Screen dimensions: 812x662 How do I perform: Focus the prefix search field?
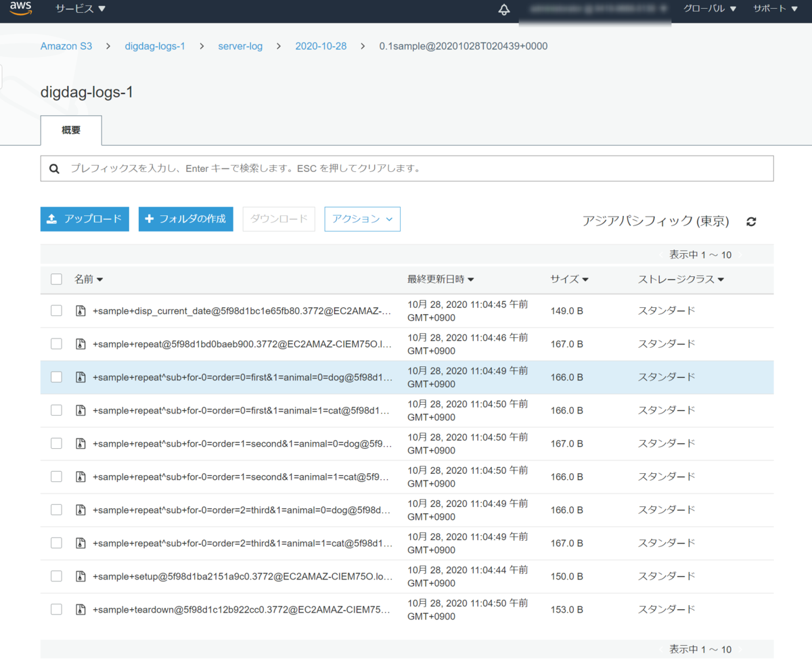click(407, 168)
